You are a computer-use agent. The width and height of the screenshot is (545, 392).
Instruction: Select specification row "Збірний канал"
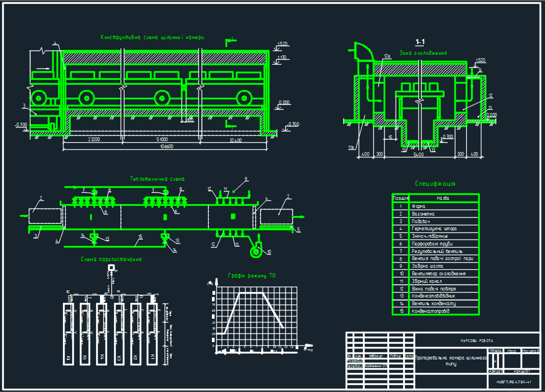pyautogui.click(x=436, y=281)
